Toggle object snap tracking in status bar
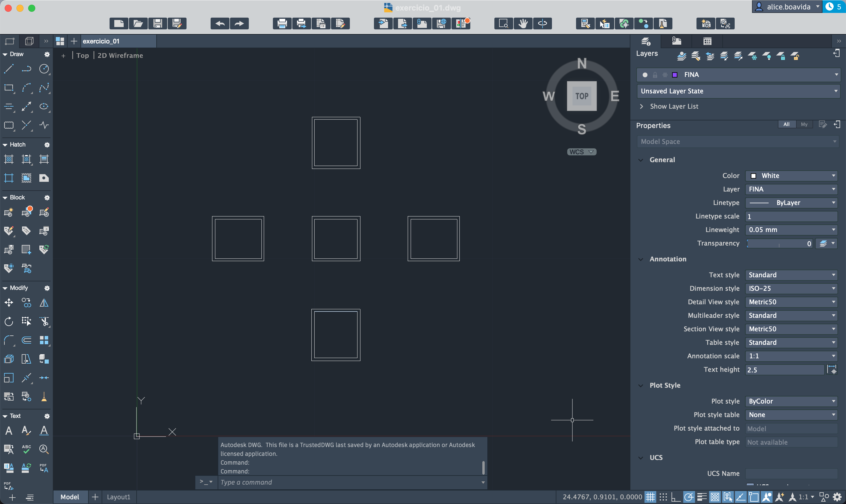The height and width of the screenshot is (504, 846). pyautogui.click(x=741, y=497)
